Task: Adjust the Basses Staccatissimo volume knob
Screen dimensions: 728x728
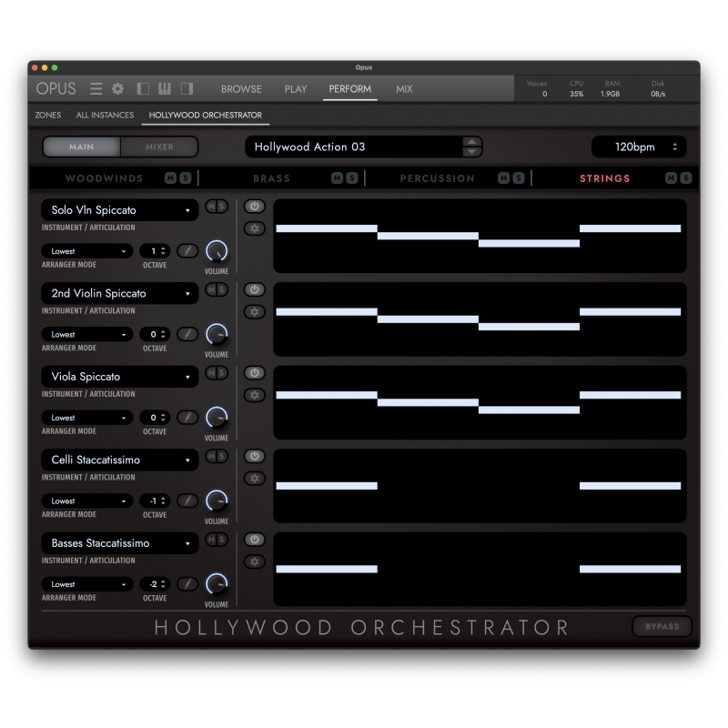Action: (x=217, y=584)
